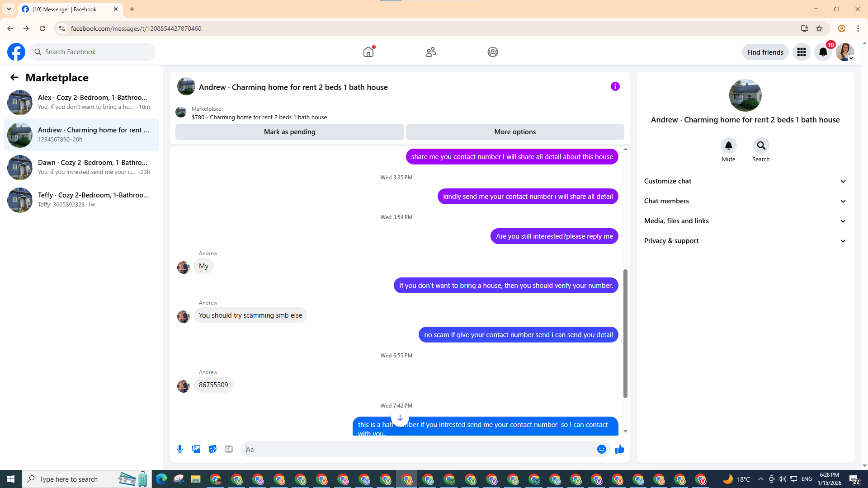The image size is (868, 488).
Task: Click the More options button
Action: tap(514, 132)
